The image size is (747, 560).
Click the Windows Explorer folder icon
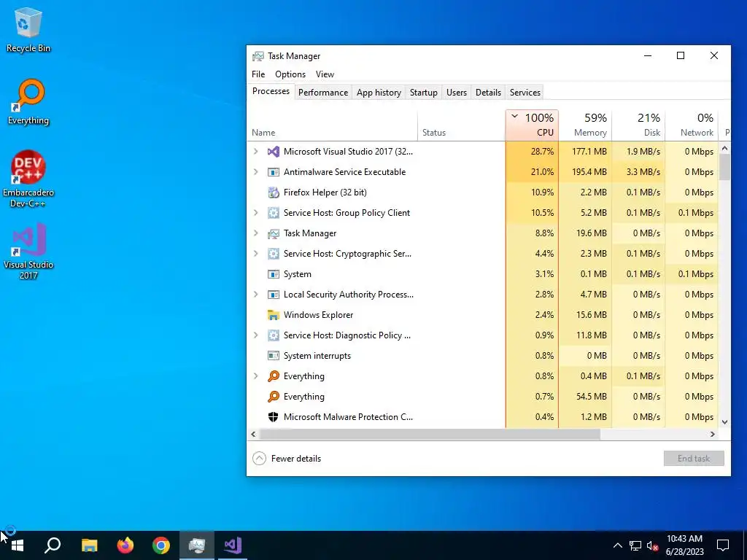(274, 315)
